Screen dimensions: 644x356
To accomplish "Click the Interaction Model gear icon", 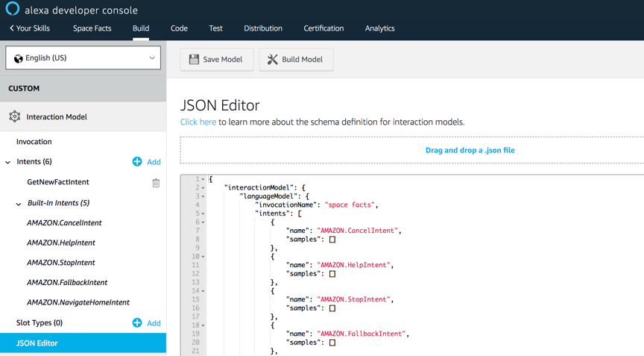I will [15, 116].
